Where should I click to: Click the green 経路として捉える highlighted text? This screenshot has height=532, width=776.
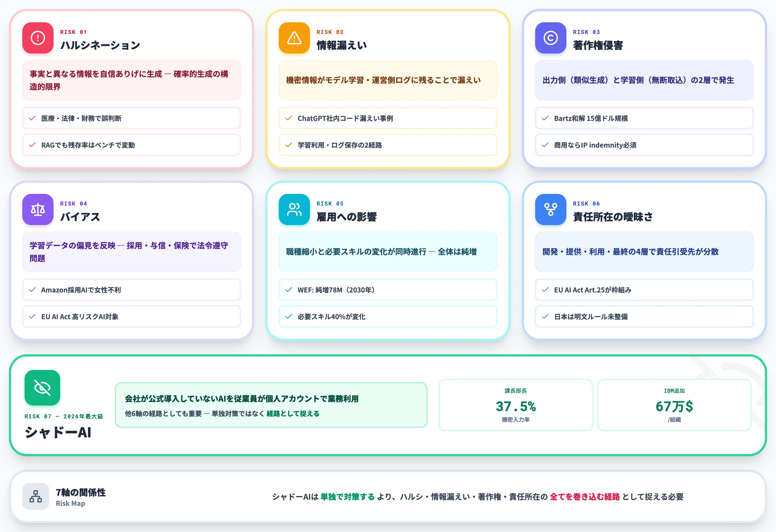[x=293, y=414]
